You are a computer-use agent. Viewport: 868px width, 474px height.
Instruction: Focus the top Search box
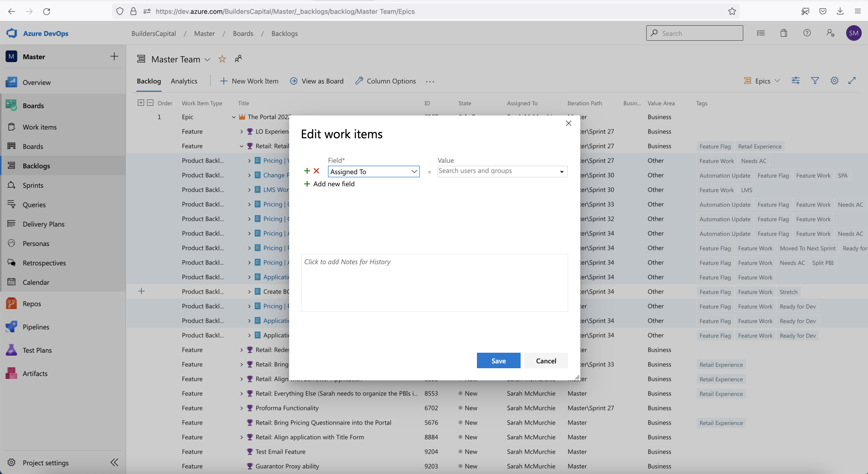(695, 33)
